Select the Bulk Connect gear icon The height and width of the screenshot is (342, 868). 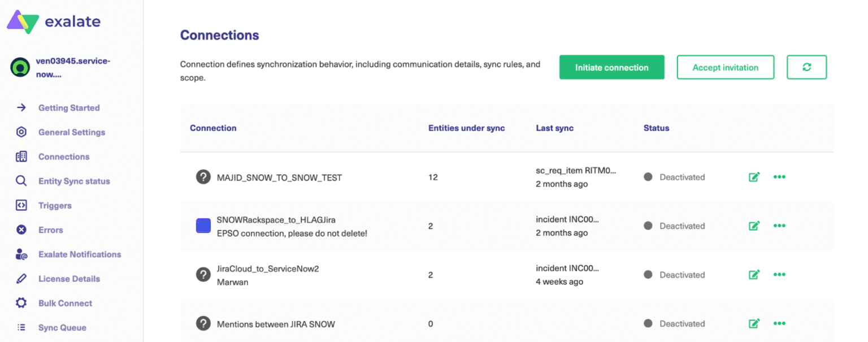[21, 303]
